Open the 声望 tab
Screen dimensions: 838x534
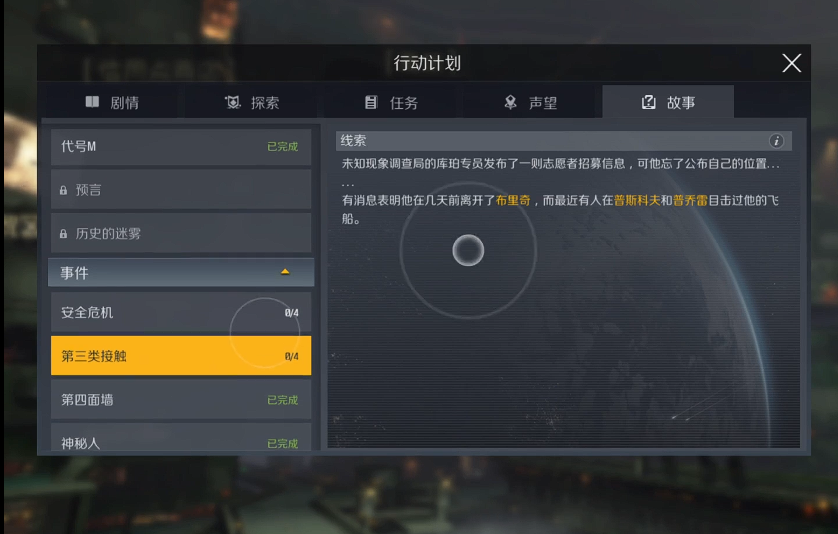(531, 102)
